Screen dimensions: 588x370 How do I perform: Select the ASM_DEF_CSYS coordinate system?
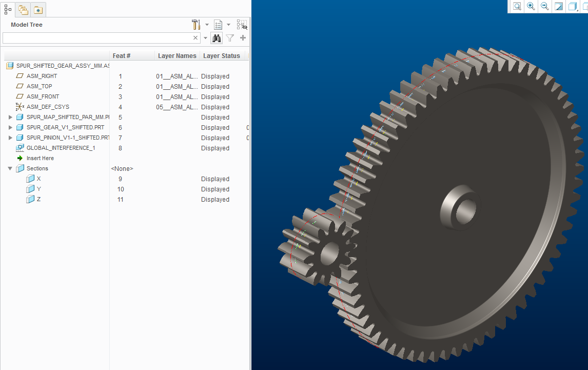coord(47,107)
